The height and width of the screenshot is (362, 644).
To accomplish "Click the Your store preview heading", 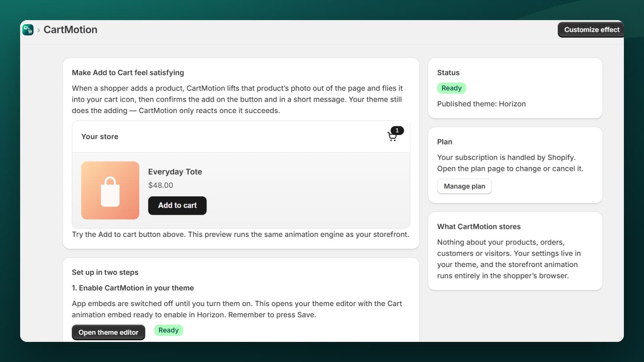I will click(x=100, y=137).
